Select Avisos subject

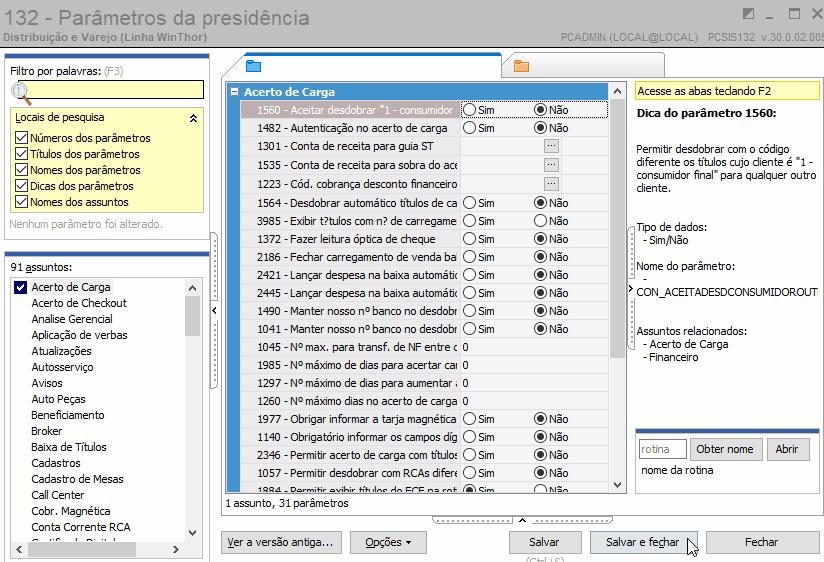[x=47, y=383]
